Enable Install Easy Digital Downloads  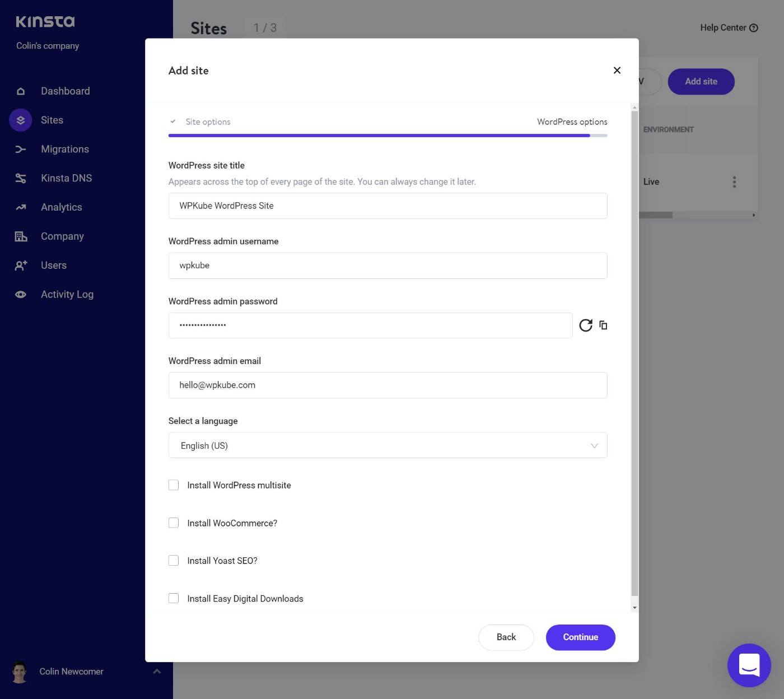174,598
